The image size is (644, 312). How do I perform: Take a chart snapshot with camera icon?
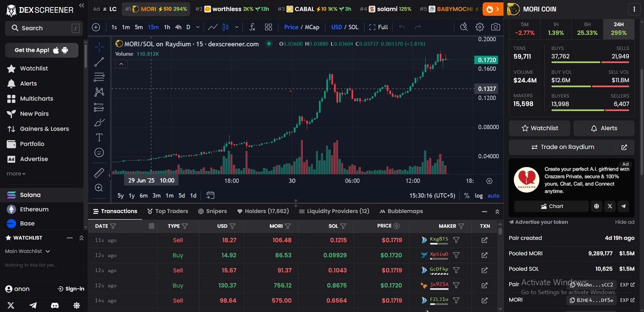pyautogui.click(x=496, y=27)
